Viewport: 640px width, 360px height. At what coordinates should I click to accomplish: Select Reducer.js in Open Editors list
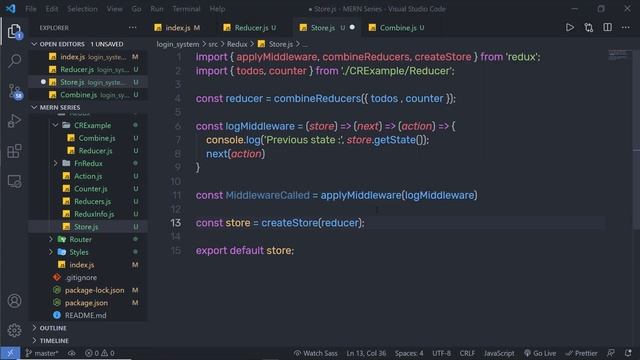88,69
